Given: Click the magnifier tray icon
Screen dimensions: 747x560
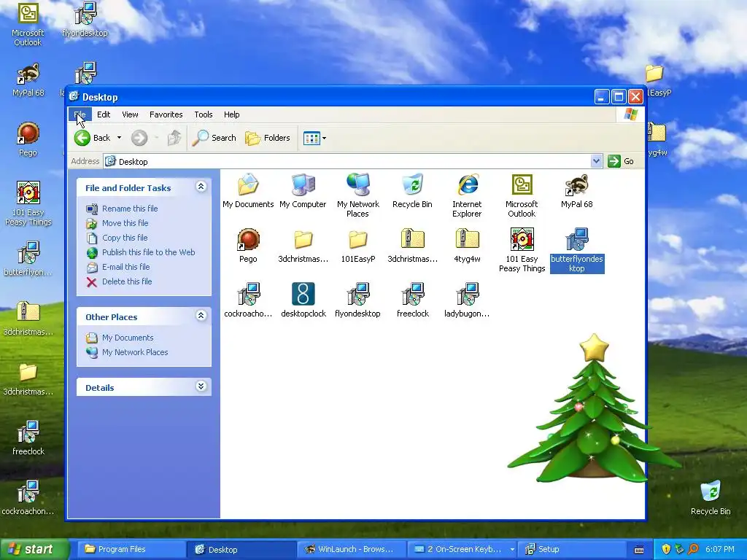Looking at the screenshot, I should (x=693, y=549).
